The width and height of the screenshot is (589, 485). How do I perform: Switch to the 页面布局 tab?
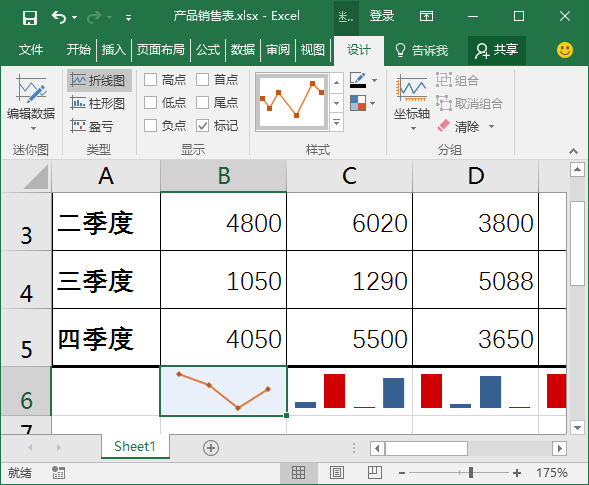coord(160,50)
